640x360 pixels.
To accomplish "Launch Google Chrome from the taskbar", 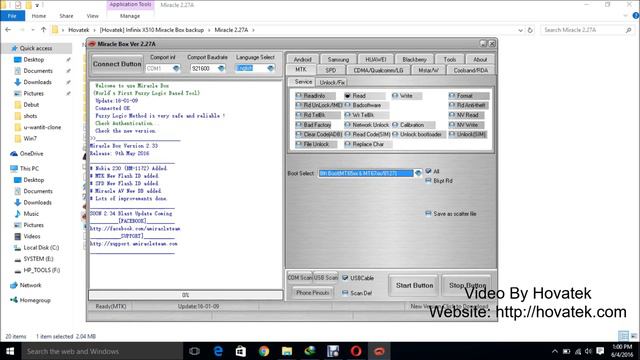I will tap(264, 351).
